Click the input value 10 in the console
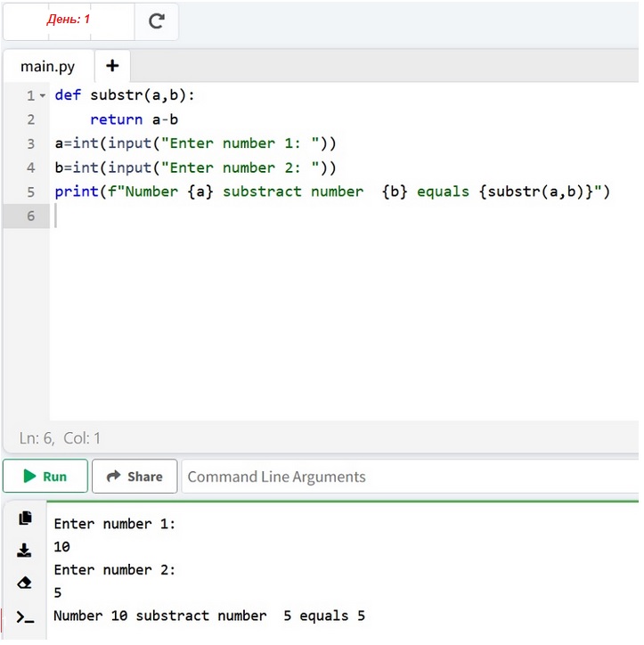This screenshot has width=644, height=645. (x=61, y=547)
